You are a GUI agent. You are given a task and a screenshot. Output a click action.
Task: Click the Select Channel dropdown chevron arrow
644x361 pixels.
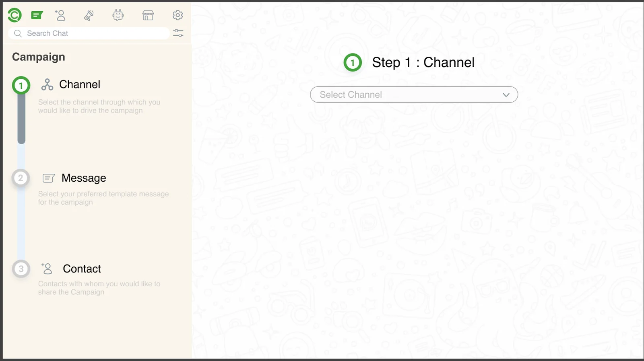(506, 95)
